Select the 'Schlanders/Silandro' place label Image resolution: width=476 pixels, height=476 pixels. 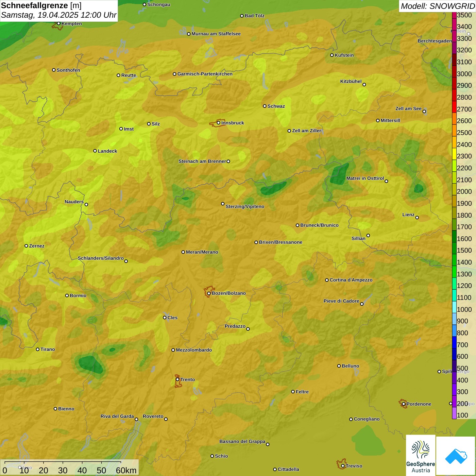pos(101,258)
